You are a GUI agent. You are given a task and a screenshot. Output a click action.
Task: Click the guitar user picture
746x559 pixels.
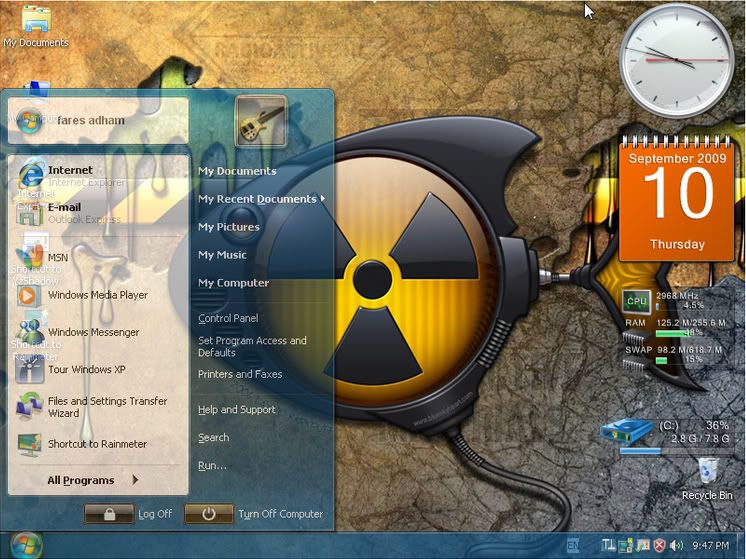[261, 120]
